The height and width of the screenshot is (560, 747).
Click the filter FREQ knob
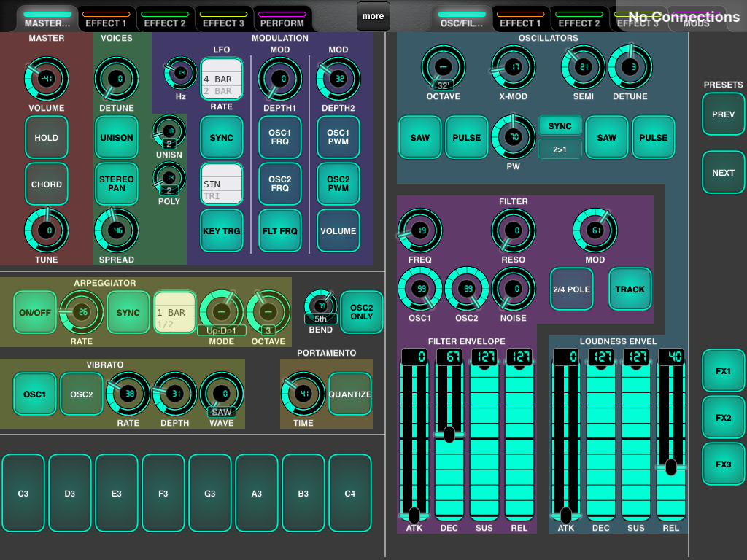tap(419, 230)
